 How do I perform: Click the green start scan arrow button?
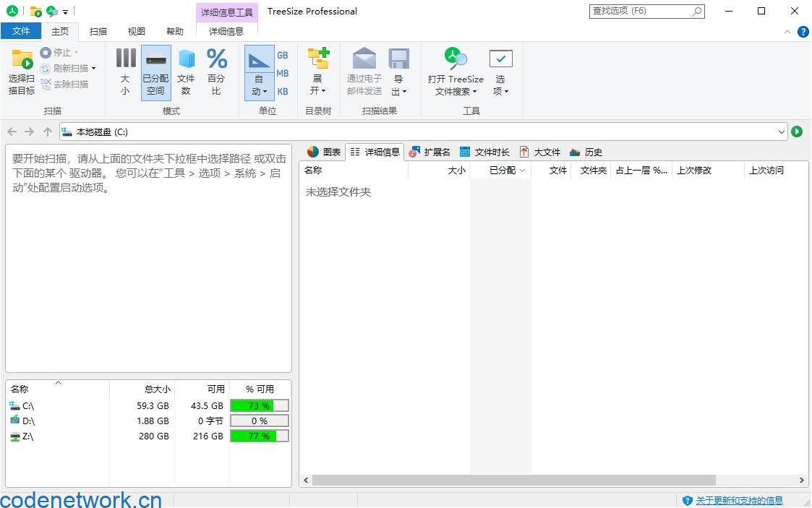(797, 132)
